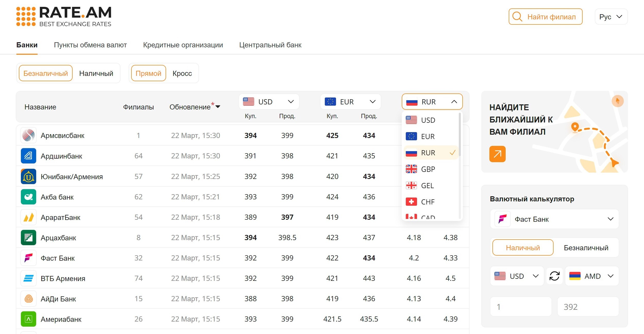644x334 pixels.
Task: Open the Ардшинбанк bank link
Action: click(61, 156)
